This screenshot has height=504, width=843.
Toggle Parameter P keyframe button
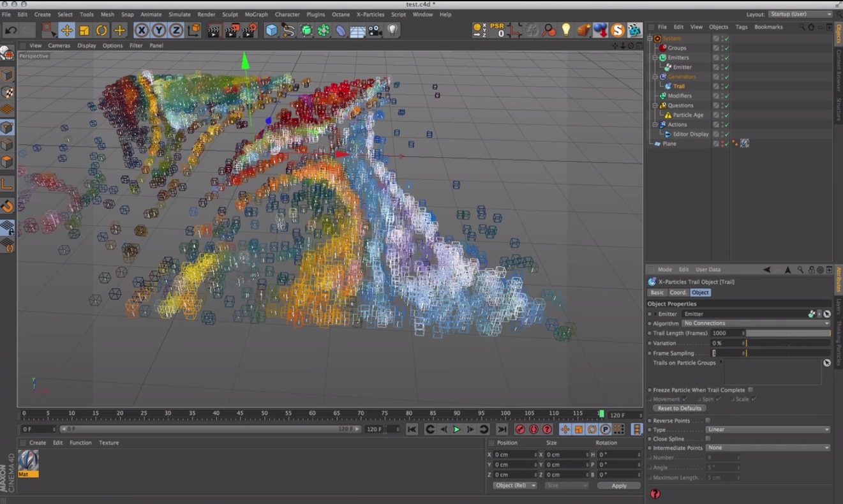(605, 429)
